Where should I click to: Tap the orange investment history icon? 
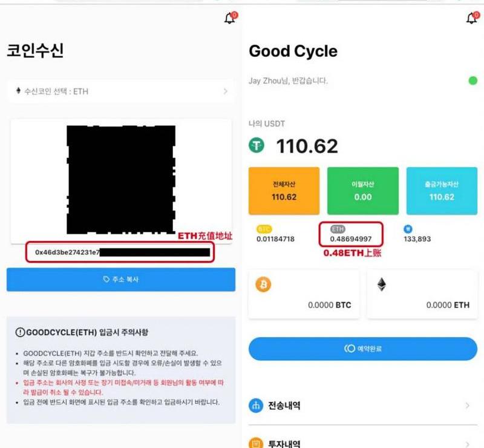click(x=256, y=443)
